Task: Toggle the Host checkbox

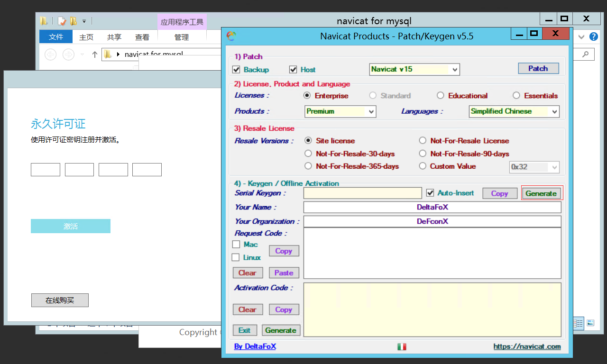Action: (x=293, y=70)
